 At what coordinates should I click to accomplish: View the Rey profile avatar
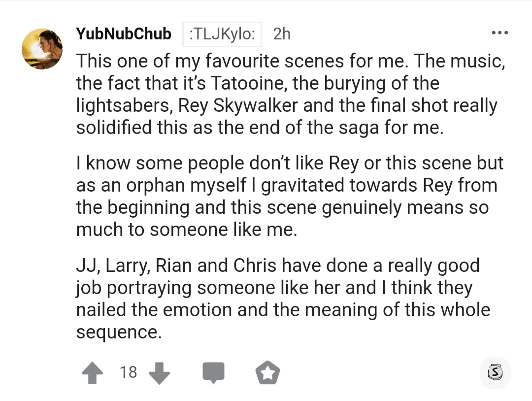pos(42,49)
